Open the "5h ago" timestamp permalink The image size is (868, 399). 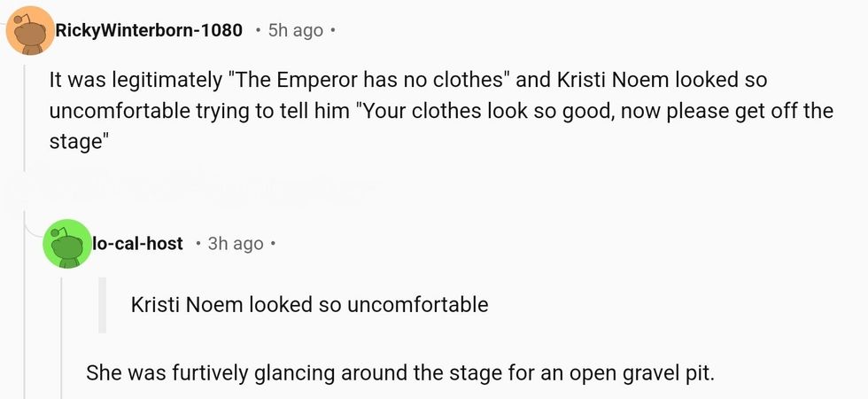[295, 31]
